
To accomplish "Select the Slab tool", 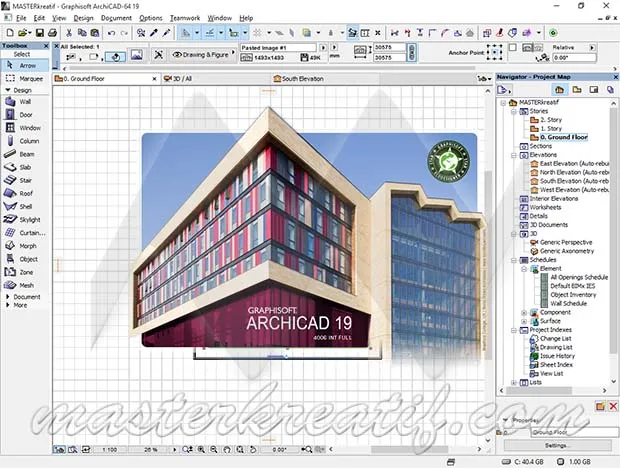I will pyautogui.click(x=25, y=167).
